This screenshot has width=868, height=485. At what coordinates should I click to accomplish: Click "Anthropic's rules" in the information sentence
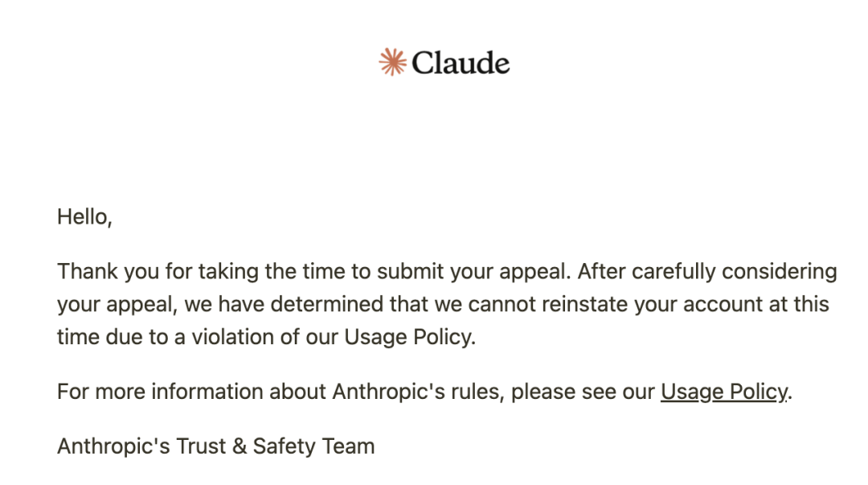coord(418,392)
